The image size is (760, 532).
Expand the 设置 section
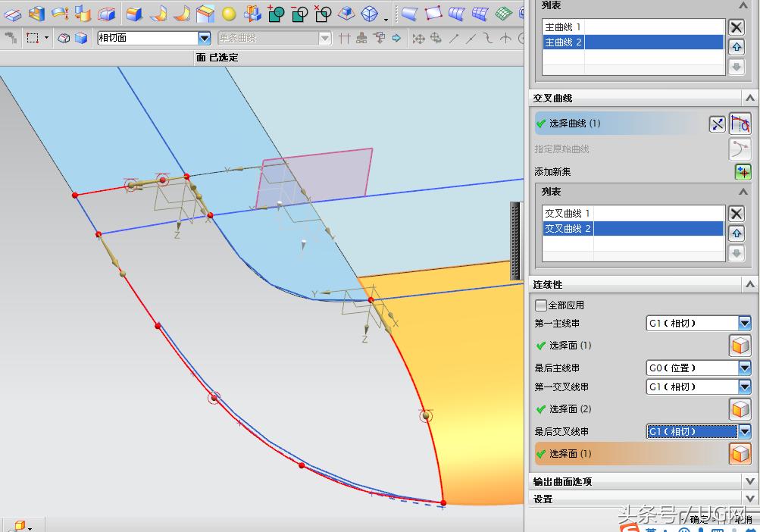pyautogui.click(x=749, y=499)
